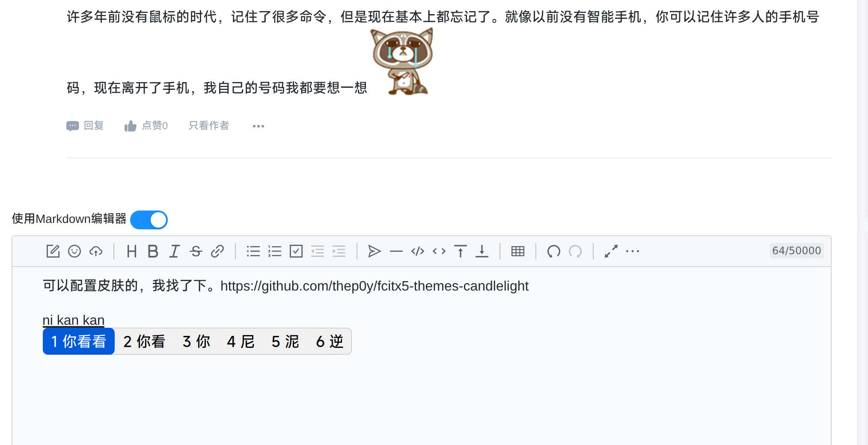Viewport: 868px width, 445px height.
Task: Click 回复 to reply to the post
Action: (85, 126)
